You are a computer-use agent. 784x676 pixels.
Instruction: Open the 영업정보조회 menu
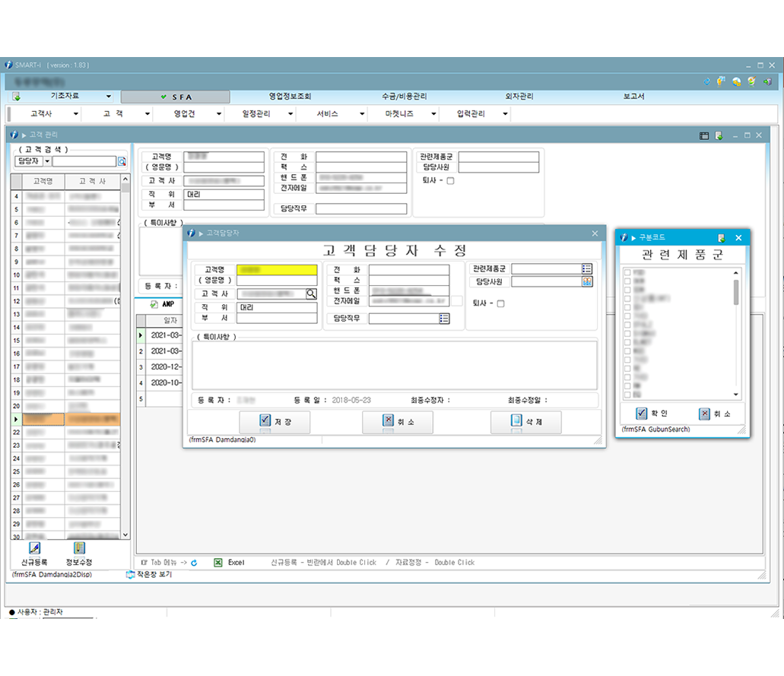coord(290,97)
